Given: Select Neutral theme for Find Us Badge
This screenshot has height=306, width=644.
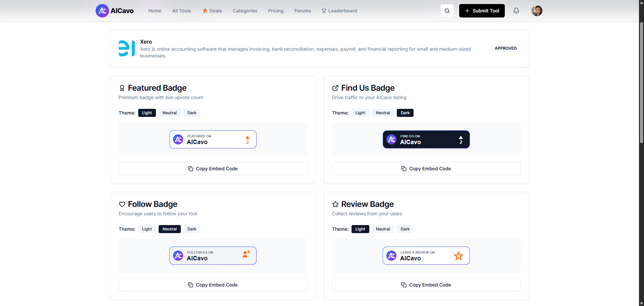Looking at the screenshot, I should point(383,113).
